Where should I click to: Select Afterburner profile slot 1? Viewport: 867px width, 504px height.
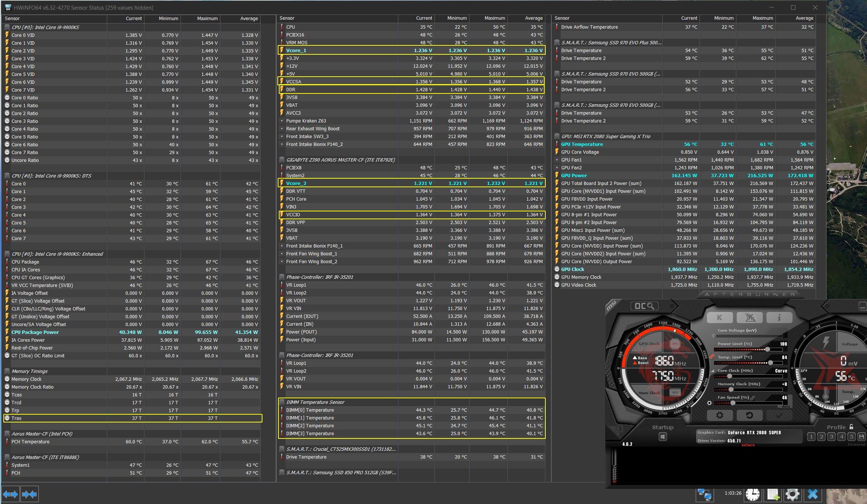(x=811, y=437)
